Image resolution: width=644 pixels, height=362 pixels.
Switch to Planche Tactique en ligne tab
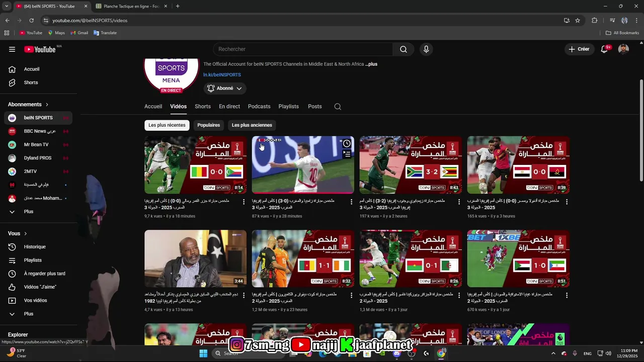[131, 6]
